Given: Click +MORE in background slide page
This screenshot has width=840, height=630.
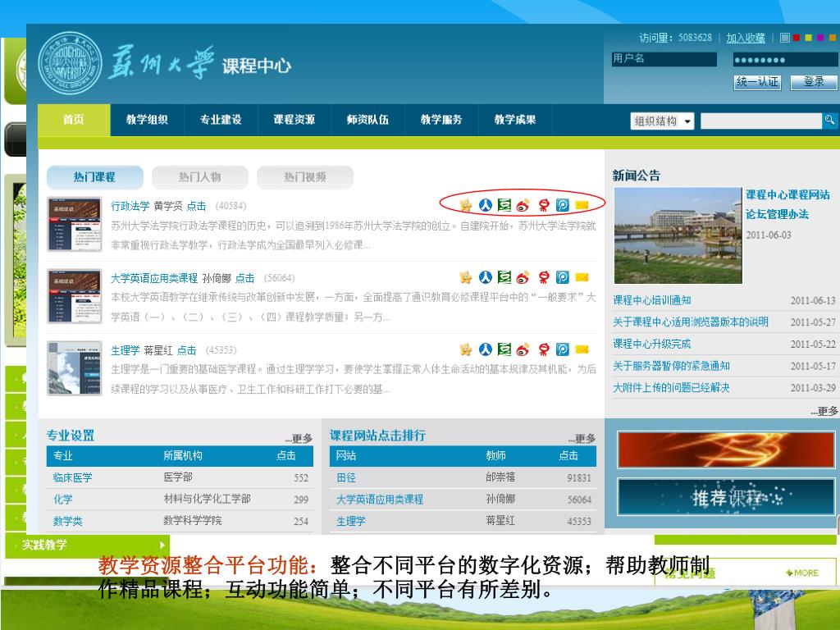Looking at the screenshot, I should [802, 573].
